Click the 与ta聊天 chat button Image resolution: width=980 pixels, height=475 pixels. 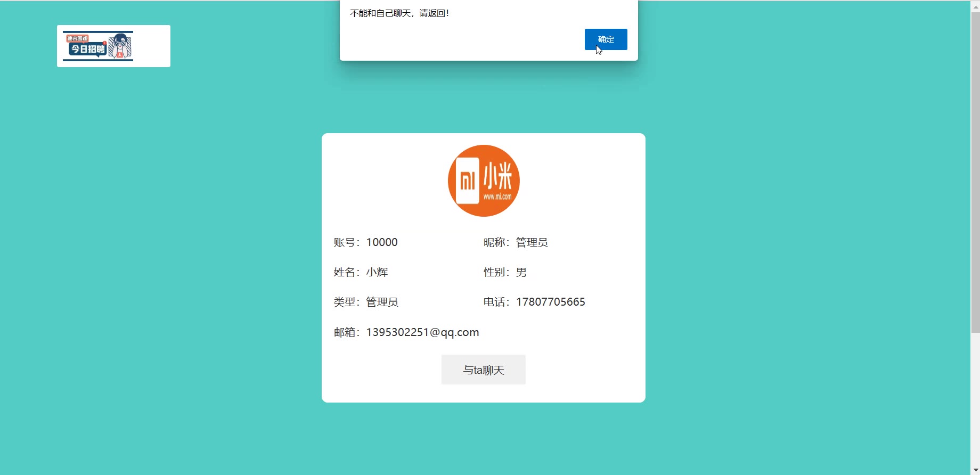[484, 370]
